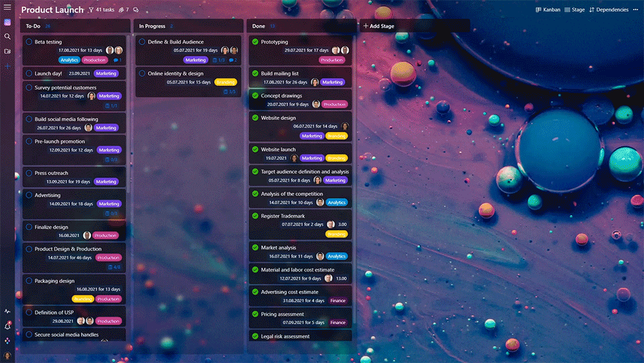Uncheck the completed Prototyping task
The height and width of the screenshot is (363, 644).
pyautogui.click(x=255, y=42)
